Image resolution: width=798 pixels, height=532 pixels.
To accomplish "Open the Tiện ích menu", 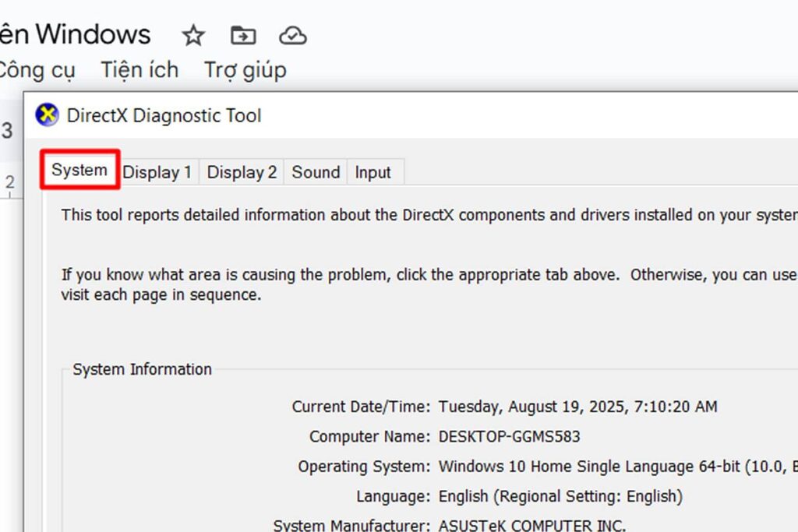I will click(139, 70).
